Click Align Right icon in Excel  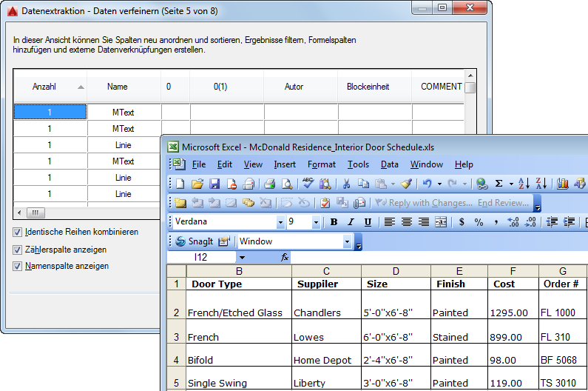[x=424, y=222]
